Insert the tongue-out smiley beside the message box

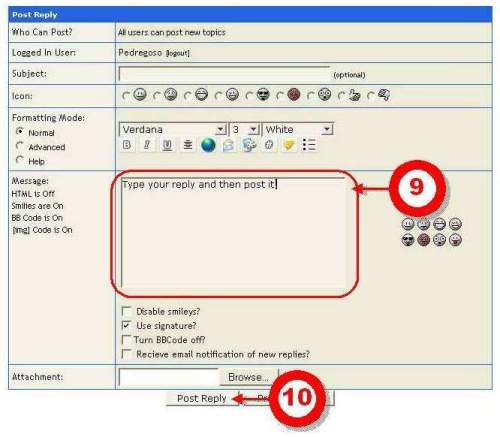(x=455, y=240)
